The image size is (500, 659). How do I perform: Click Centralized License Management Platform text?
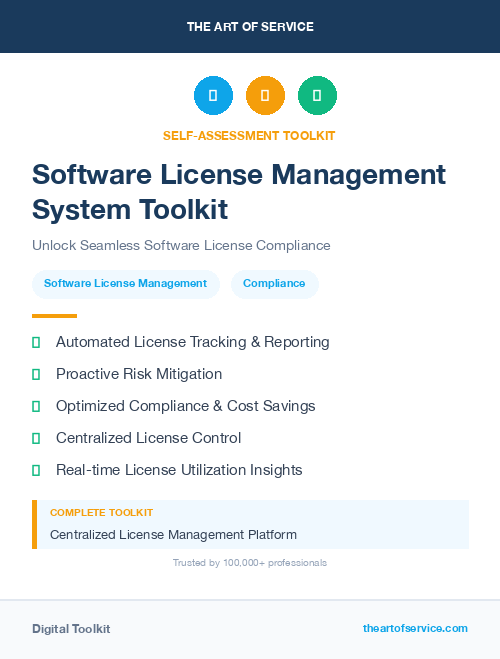point(174,535)
